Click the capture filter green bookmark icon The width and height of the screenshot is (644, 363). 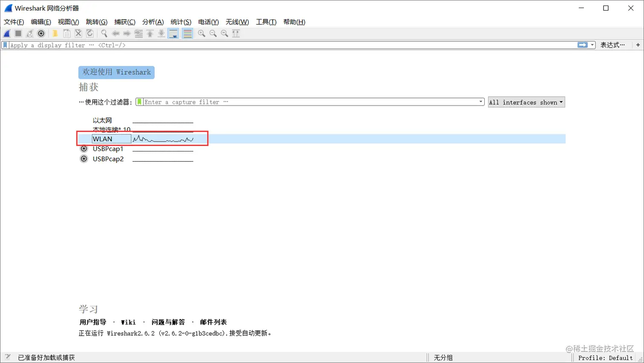tap(139, 102)
